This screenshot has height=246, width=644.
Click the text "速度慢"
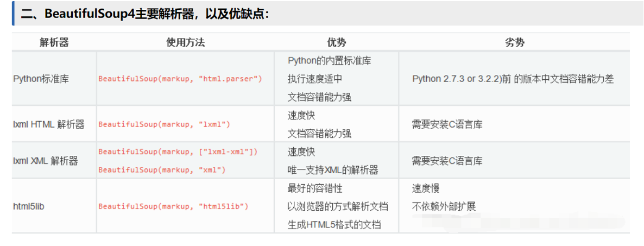coord(426,188)
